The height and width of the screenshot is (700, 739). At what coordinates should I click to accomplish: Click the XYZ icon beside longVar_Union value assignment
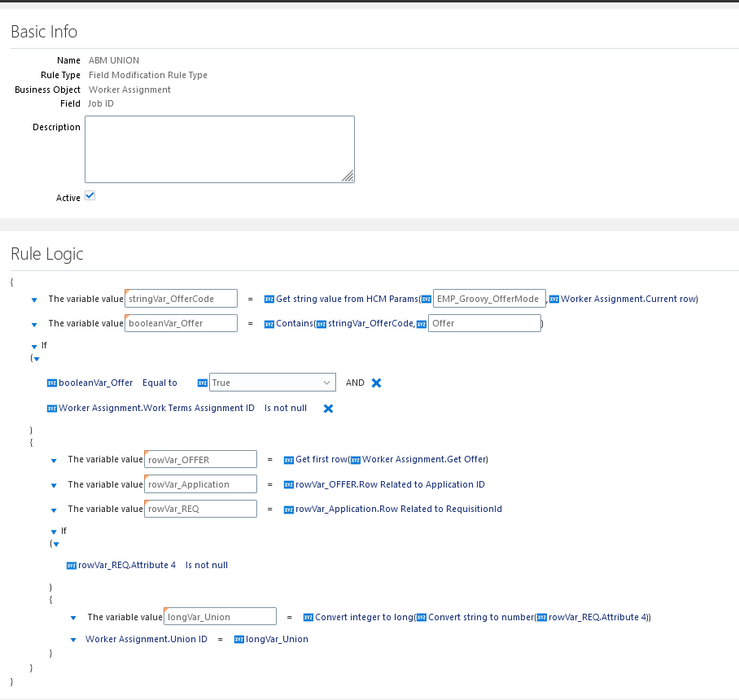pos(241,639)
